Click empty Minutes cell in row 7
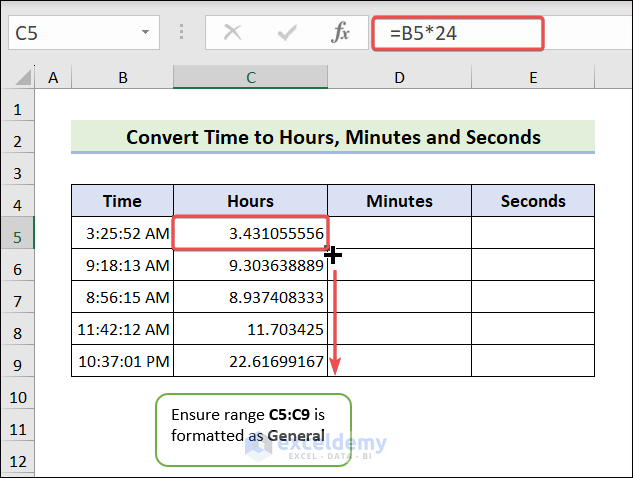 pyautogui.click(x=399, y=297)
